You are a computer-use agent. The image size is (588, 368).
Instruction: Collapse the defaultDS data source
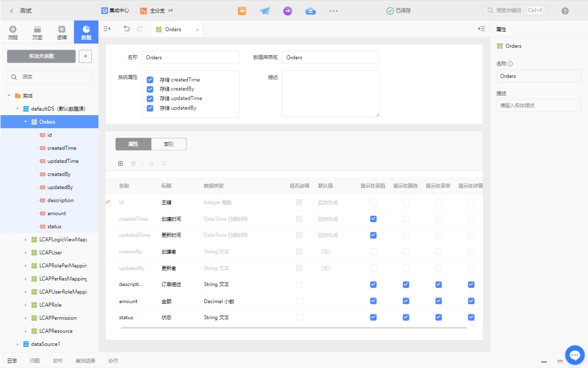17,109
